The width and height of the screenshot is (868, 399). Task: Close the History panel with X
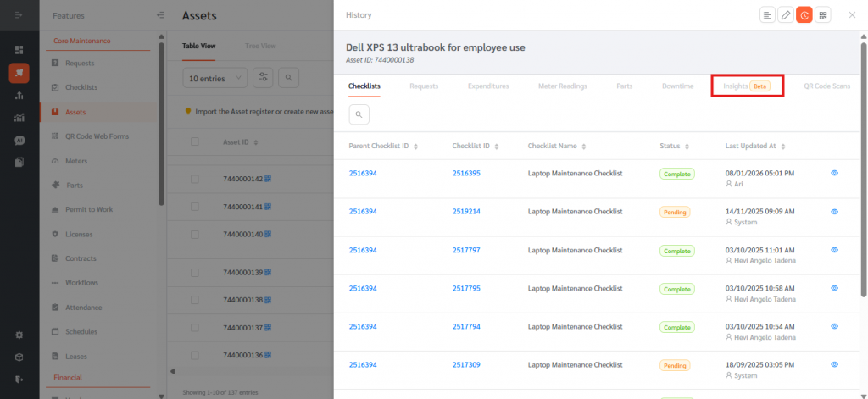[x=852, y=15]
